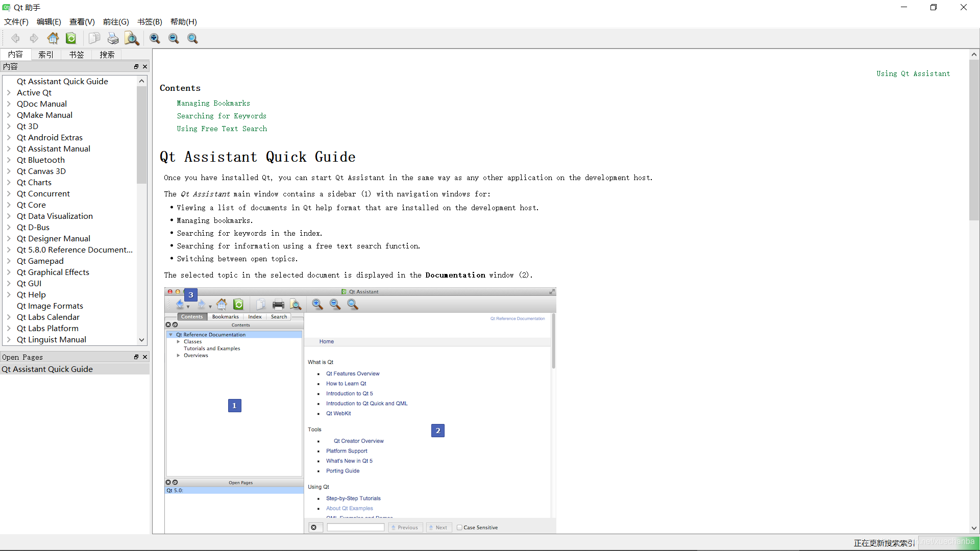
Task: Select Qt Assistant Quick Guide in Open Pages
Action: 47,369
